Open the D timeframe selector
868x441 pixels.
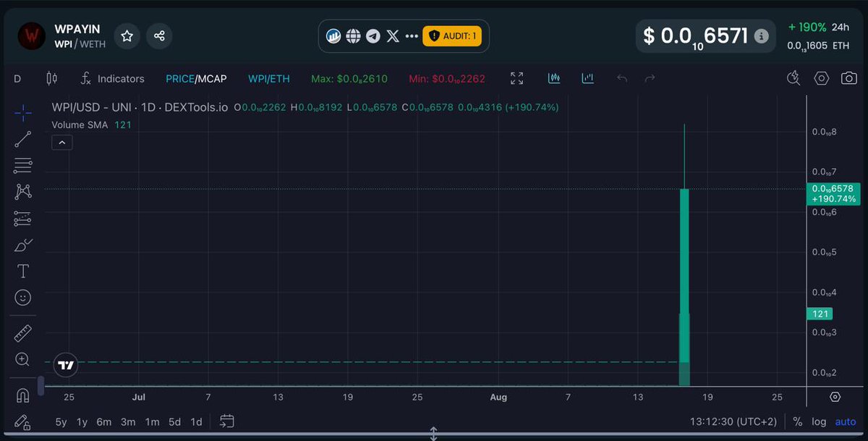(17, 78)
